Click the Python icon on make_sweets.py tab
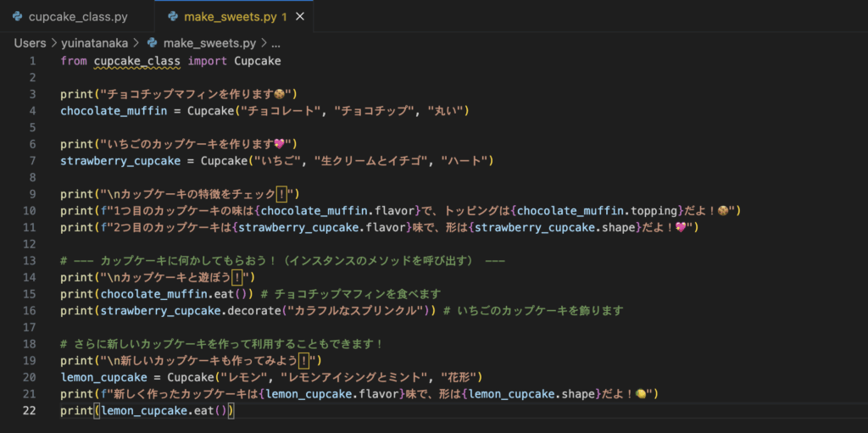The width and height of the screenshot is (868, 433). pyautogui.click(x=173, y=17)
